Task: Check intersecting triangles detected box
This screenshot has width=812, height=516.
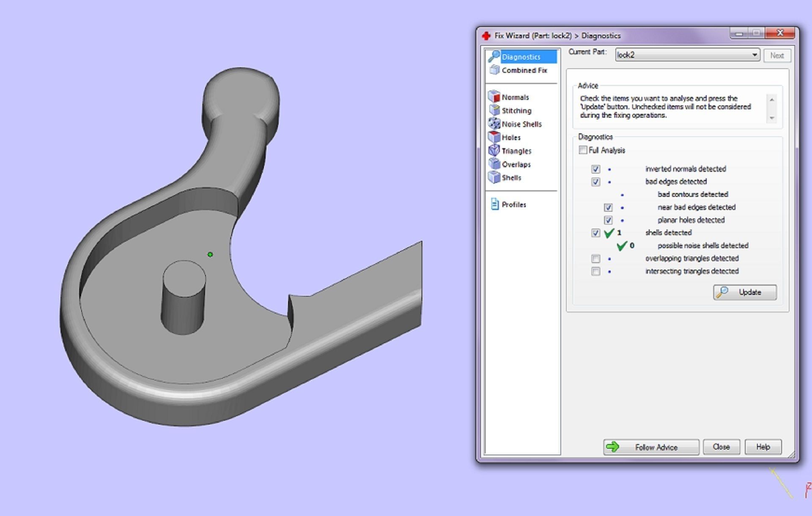Action: (595, 271)
